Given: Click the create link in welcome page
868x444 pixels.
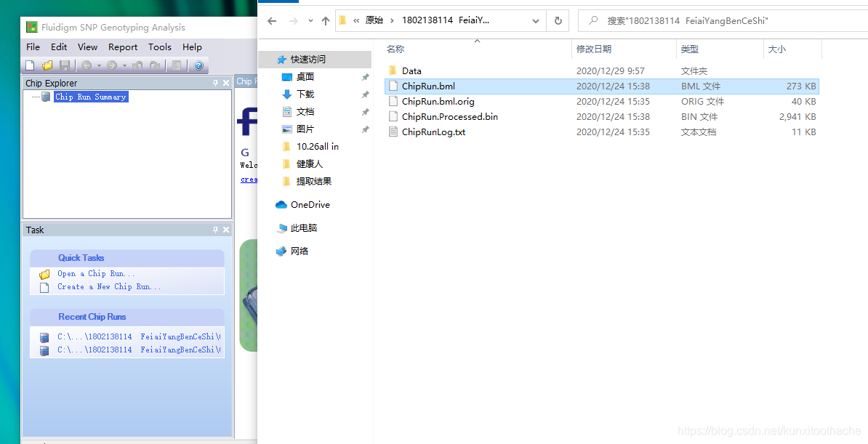Looking at the screenshot, I should [249, 179].
